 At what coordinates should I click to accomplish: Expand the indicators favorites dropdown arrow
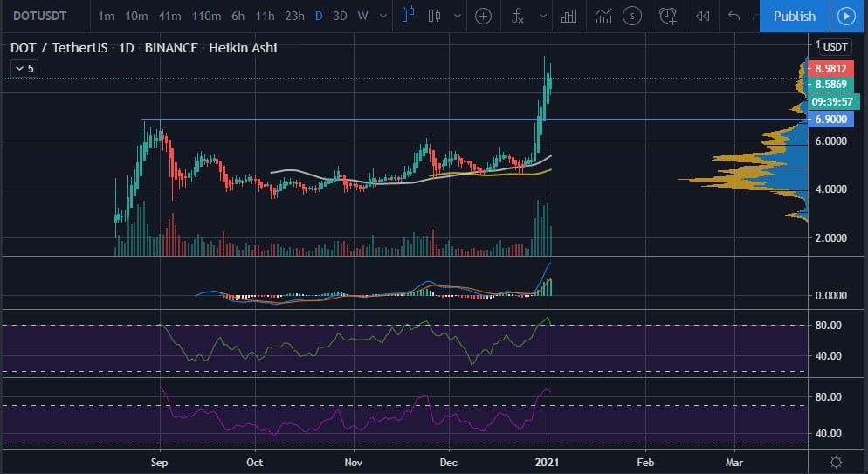543,16
